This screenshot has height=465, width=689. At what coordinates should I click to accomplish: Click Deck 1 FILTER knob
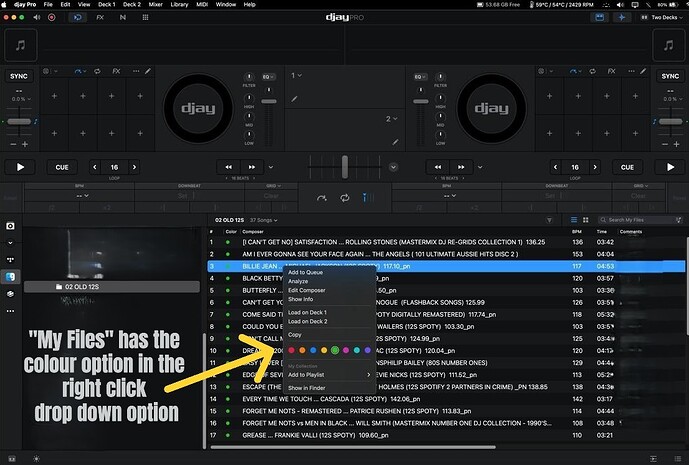click(249, 77)
